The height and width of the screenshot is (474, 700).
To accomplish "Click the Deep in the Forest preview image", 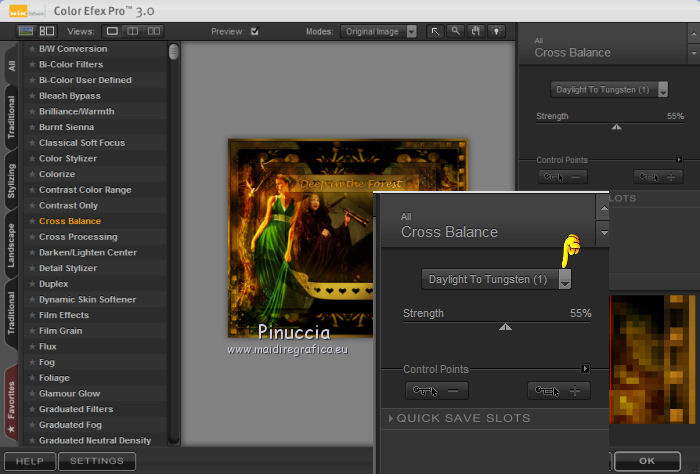I will tap(301, 238).
